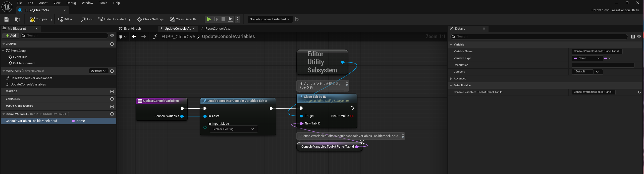Switch to the ResetConsoleVa... function tab
The image size is (644, 174).
click(x=216, y=29)
